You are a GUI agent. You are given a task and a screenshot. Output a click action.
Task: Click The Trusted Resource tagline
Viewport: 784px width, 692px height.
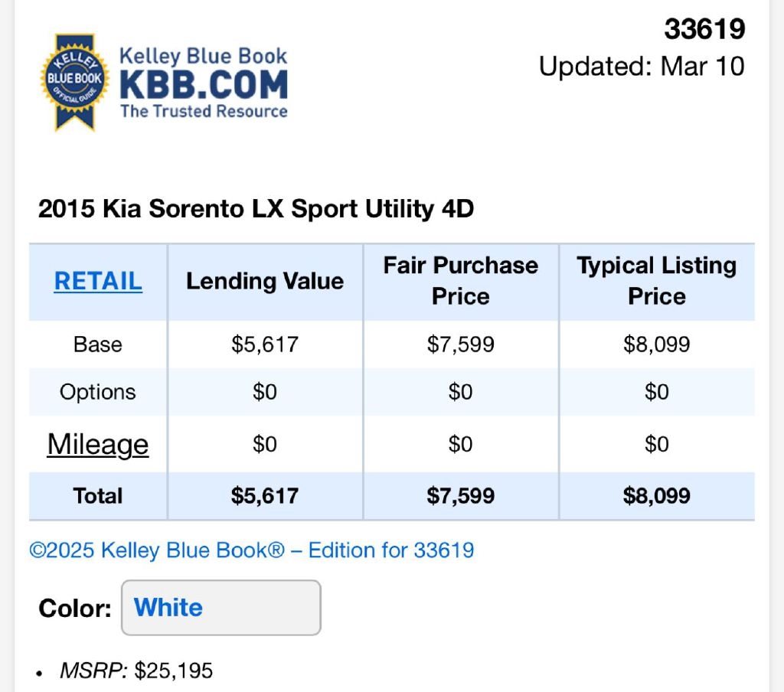(204, 111)
